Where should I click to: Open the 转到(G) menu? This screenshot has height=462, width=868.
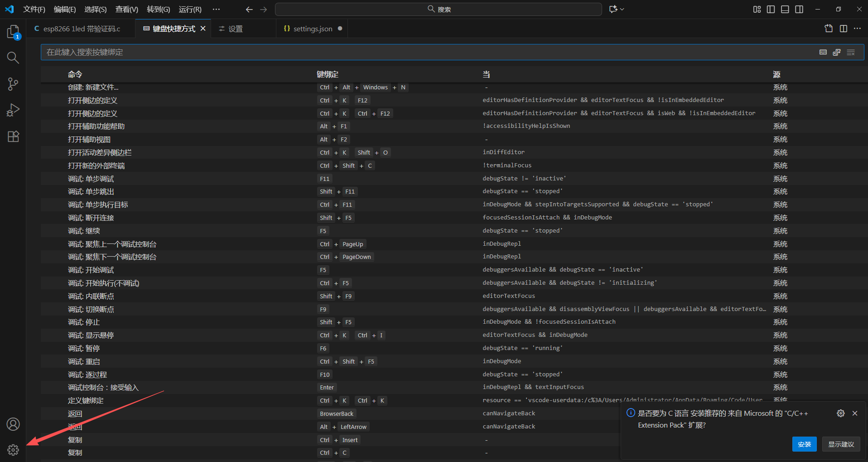click(x=158, y=9)
